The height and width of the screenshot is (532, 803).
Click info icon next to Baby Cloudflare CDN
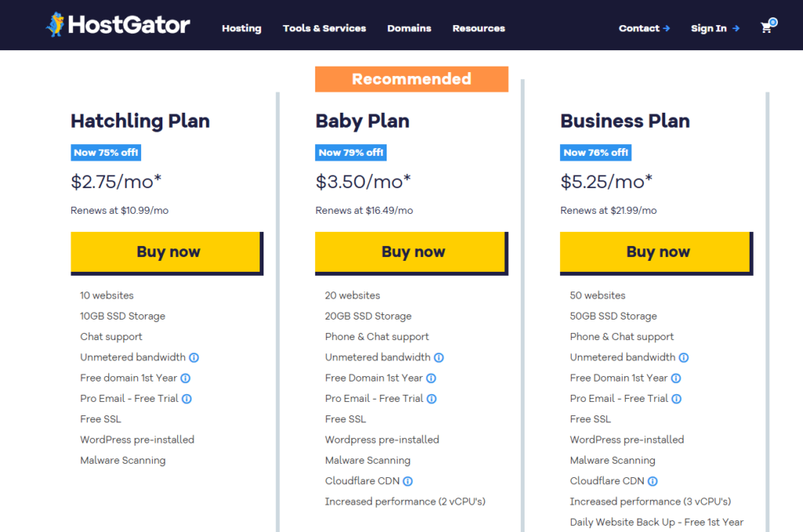coord(408,481)
